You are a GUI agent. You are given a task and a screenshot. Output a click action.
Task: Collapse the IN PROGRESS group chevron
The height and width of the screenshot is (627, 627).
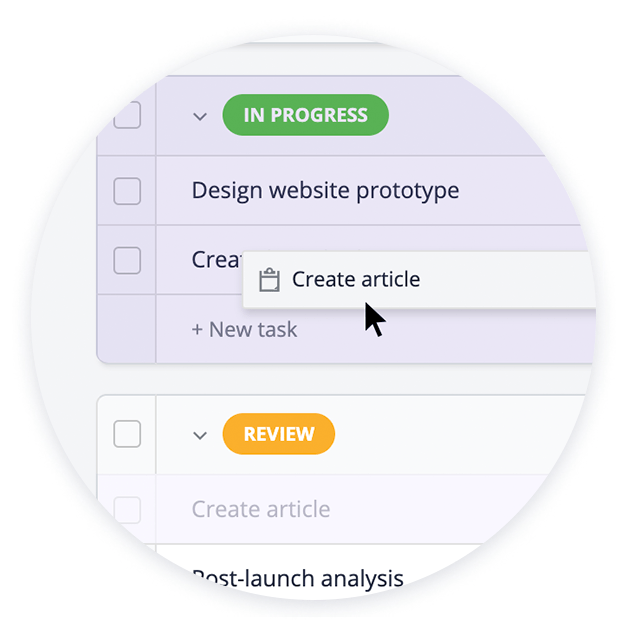point(200,116)
